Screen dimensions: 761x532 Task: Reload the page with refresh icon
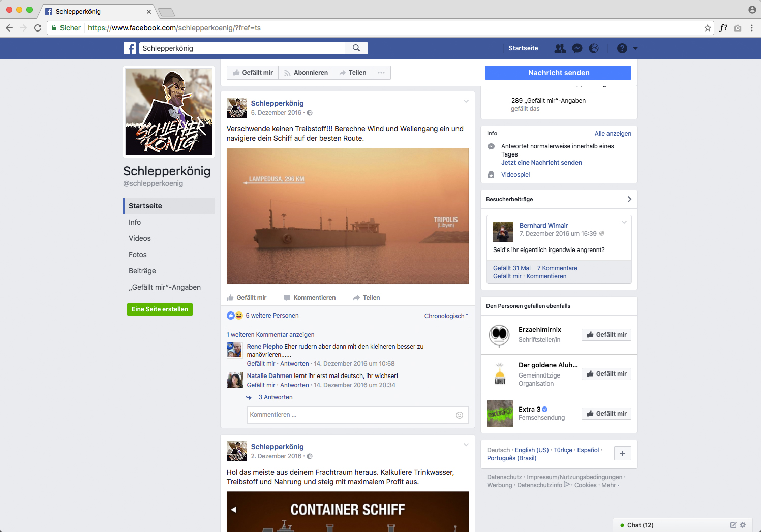pos(38,28)
